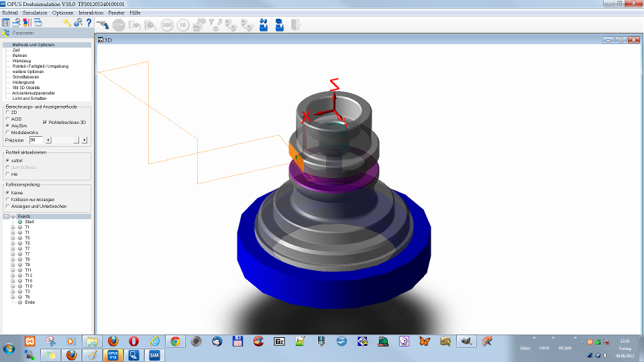Expand the T9 event node

click(x=13, y=265)
